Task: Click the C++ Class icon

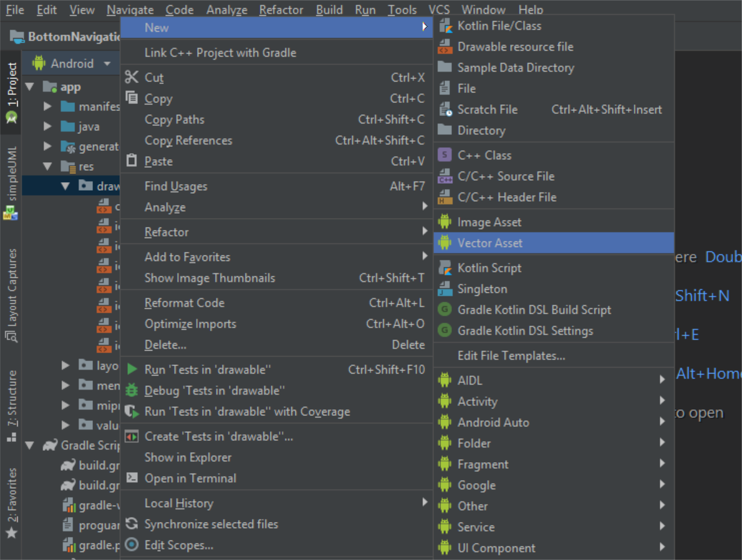Action: tap(445, 155)
